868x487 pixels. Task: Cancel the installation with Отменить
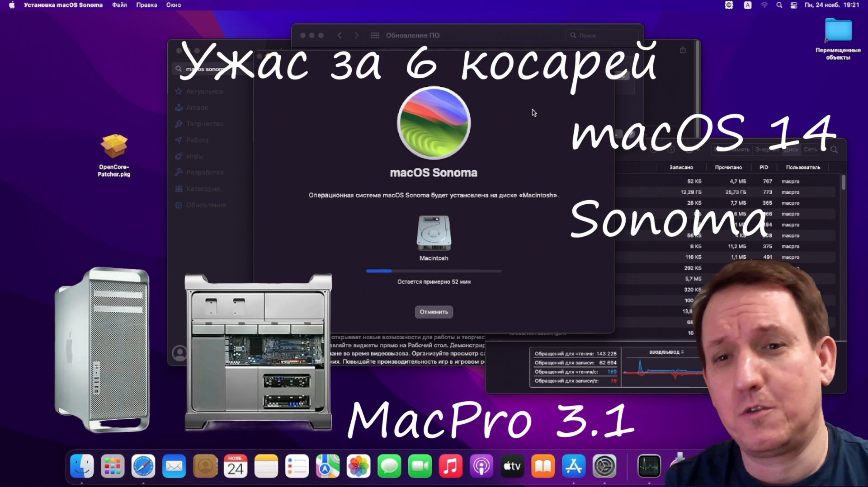434,312
